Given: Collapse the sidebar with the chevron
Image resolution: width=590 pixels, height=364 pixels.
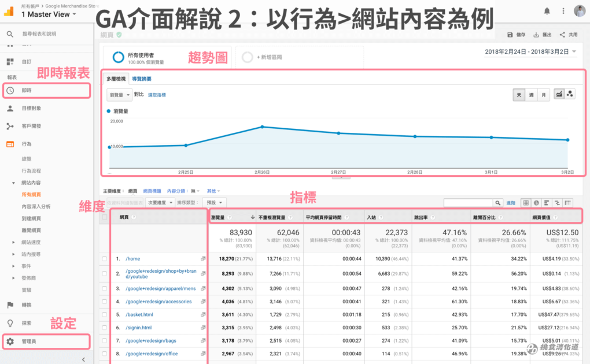Looking at the screenshot, I should coord(83,359).
